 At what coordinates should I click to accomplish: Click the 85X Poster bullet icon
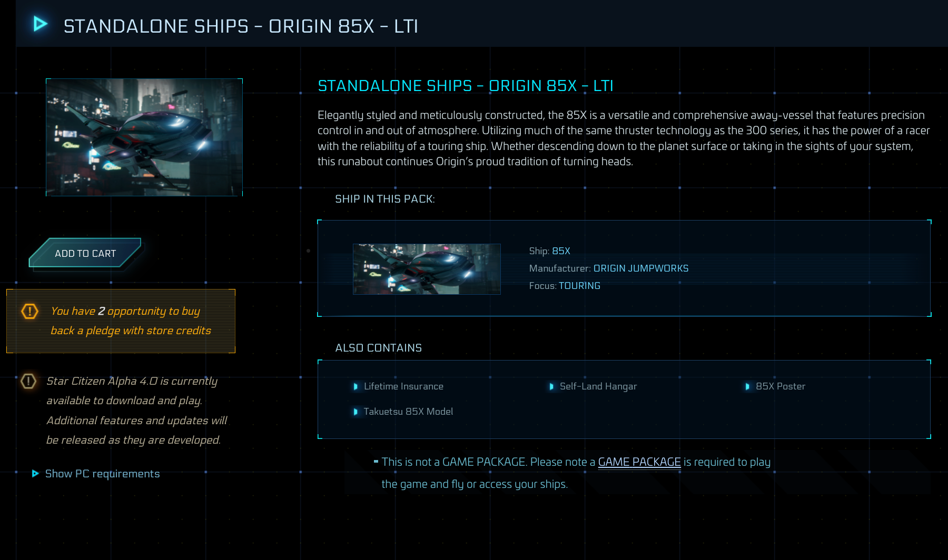pyautogui.click(x=747, y=387)
